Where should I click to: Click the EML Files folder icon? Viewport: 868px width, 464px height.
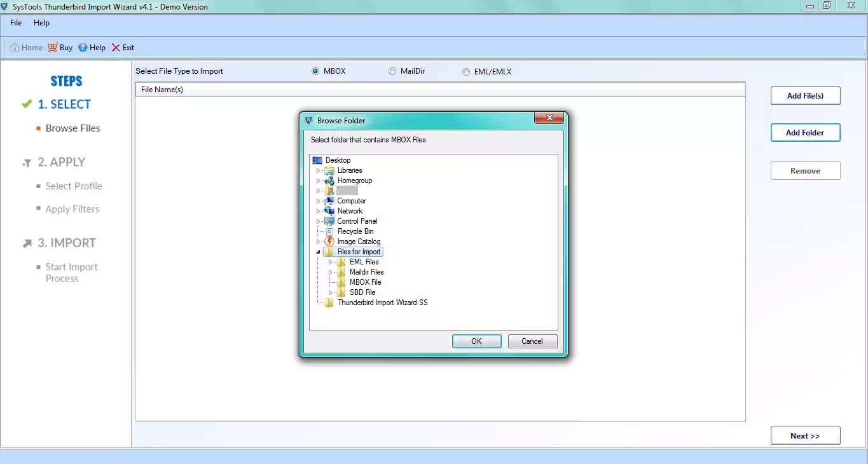[341, 262]
